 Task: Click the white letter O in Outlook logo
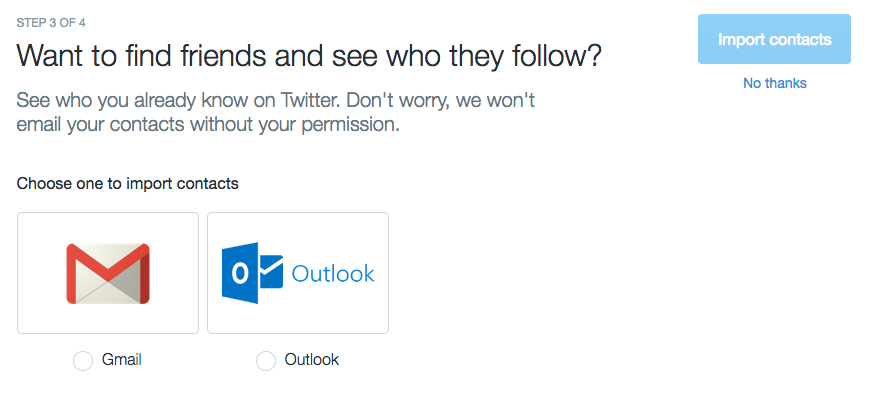click(x=240, y=273)
